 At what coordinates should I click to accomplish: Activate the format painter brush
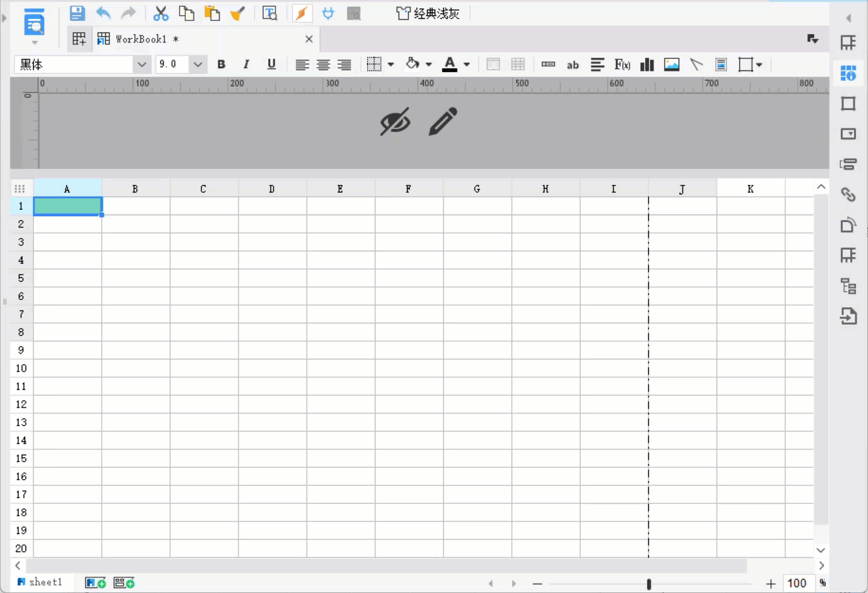238,13
